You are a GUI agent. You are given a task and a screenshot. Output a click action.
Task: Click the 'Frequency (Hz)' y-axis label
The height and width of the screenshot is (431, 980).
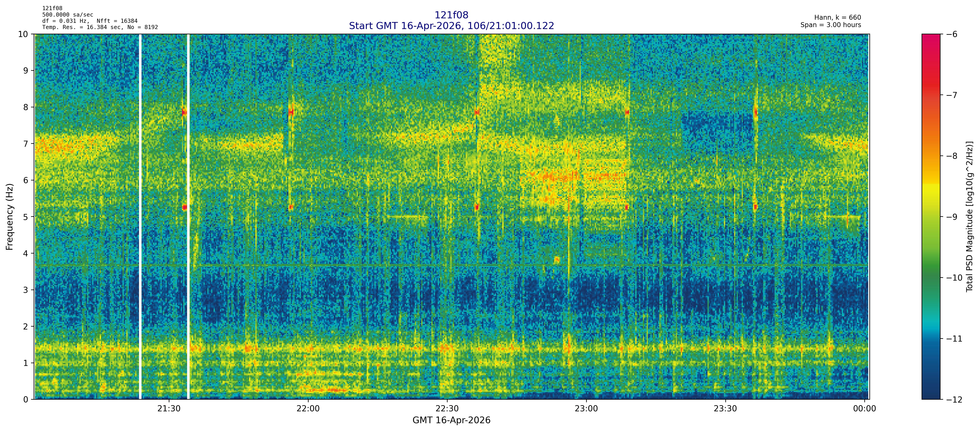click(10, 217)
